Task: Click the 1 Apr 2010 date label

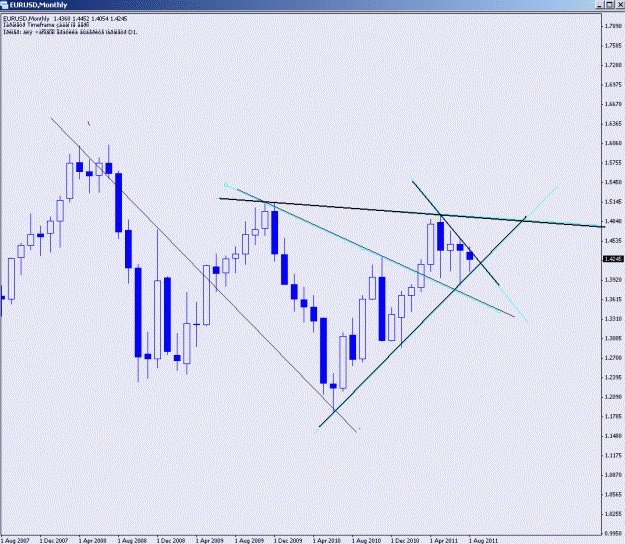Action: click(x=327, y=541)
